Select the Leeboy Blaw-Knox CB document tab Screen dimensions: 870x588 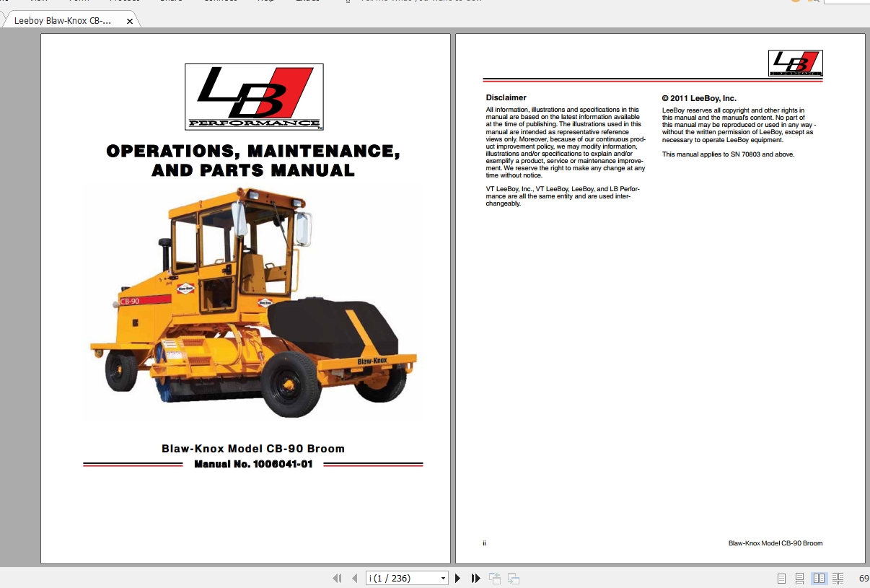coord(63,21)
